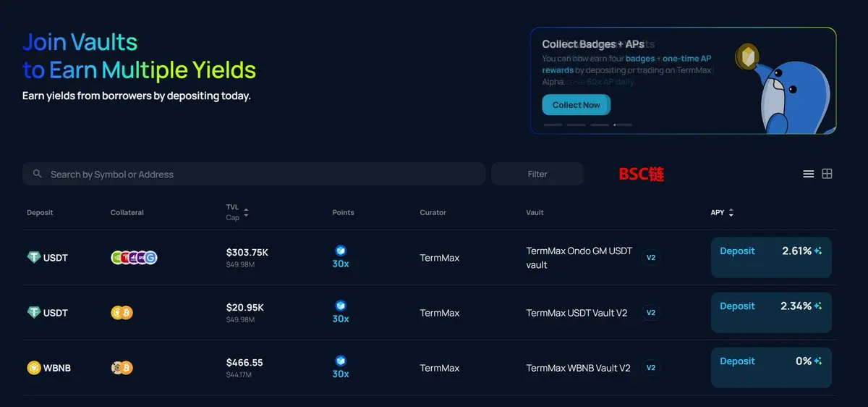Click 30x points badge in USDT Vault V2 row
Viewport: 868px width, 407px height.
coord(341,312)
